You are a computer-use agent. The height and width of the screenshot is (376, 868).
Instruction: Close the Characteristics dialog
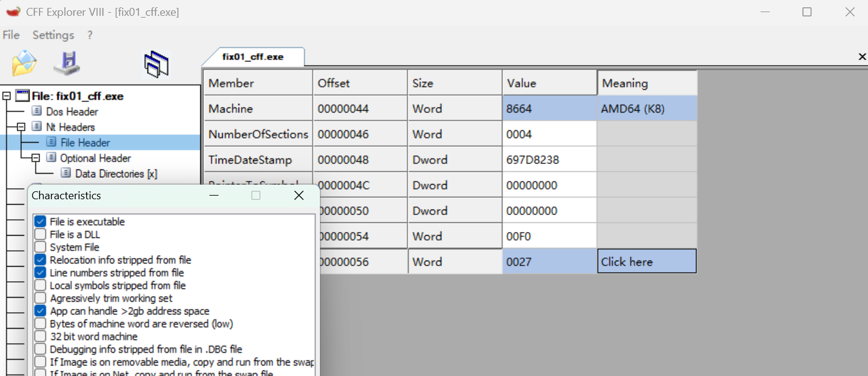299,196
